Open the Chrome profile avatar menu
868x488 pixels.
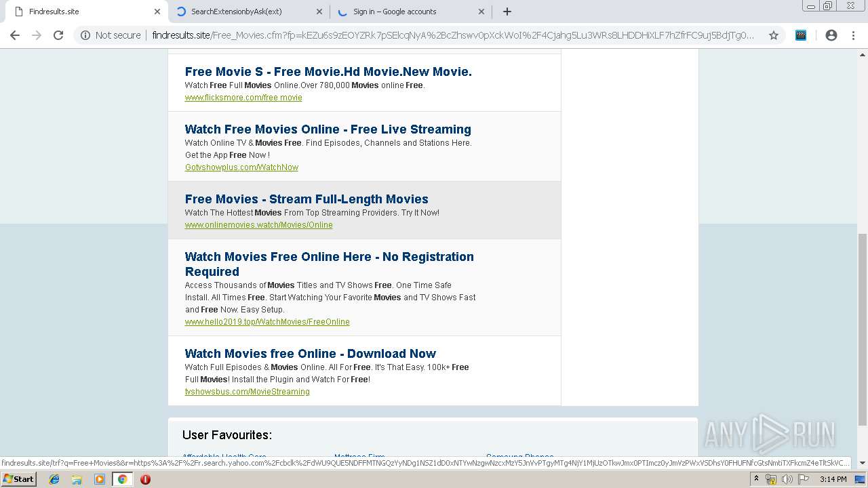tap(831, 35)
